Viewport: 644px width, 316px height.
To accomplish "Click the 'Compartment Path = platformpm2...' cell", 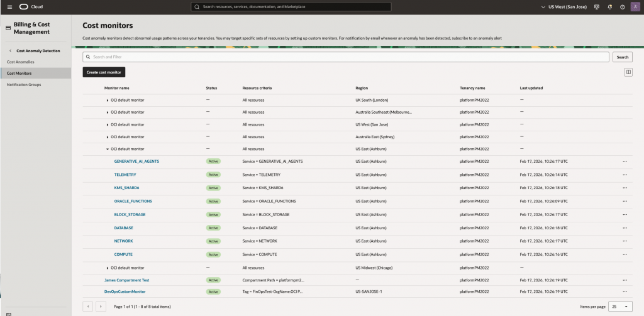I will tap(274, 280).
